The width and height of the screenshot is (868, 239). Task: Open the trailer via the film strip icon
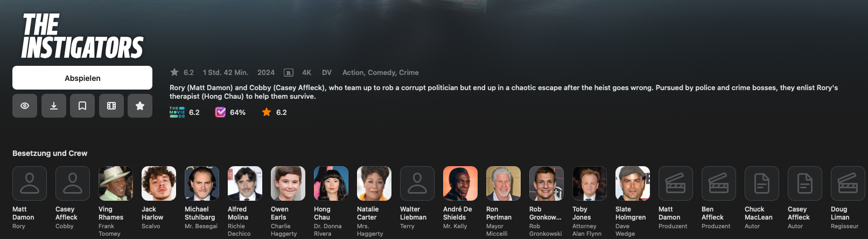111,106
